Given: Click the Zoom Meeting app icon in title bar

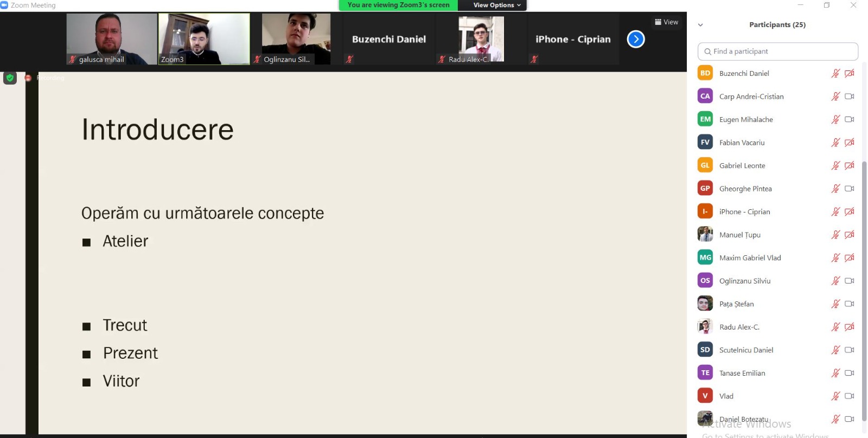Looking at the screenshot, I should tap(4, 5).
